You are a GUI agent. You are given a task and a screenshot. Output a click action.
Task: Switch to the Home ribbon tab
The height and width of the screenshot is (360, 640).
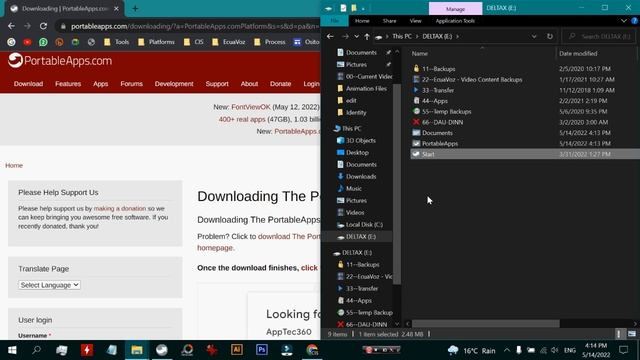[362, 21]
